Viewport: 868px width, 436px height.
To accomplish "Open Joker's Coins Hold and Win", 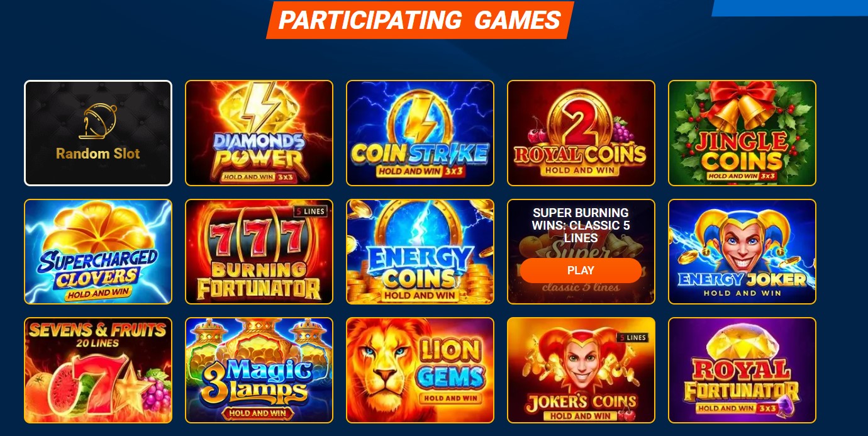I will (581, 370).
